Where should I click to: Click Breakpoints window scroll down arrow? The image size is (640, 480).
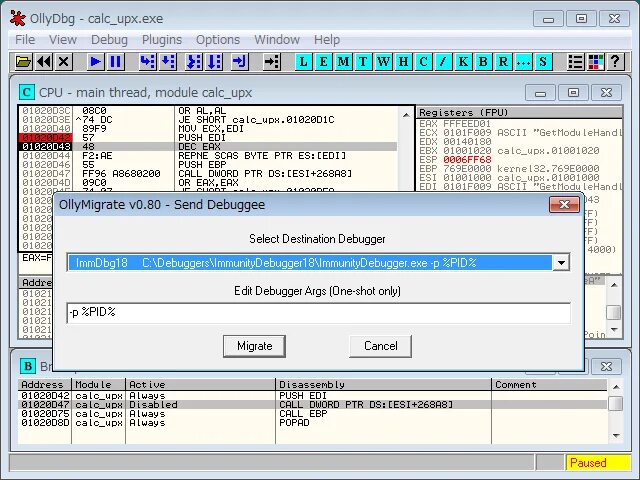pos(616,436)
